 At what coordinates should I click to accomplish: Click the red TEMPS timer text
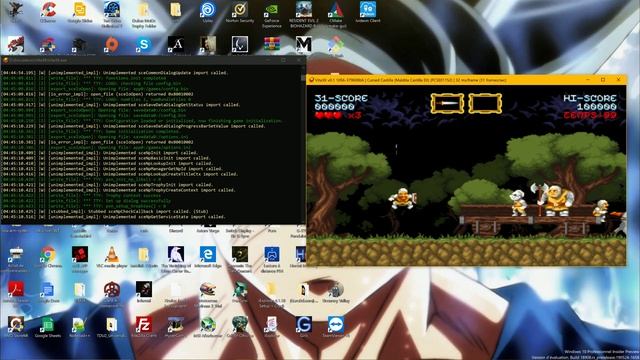pos(590,116)
